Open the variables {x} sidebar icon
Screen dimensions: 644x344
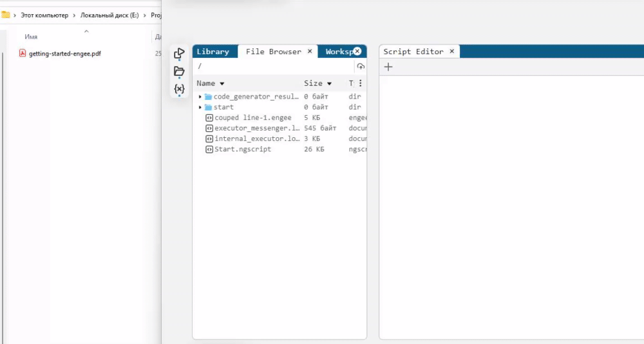(x=179, y=89)
